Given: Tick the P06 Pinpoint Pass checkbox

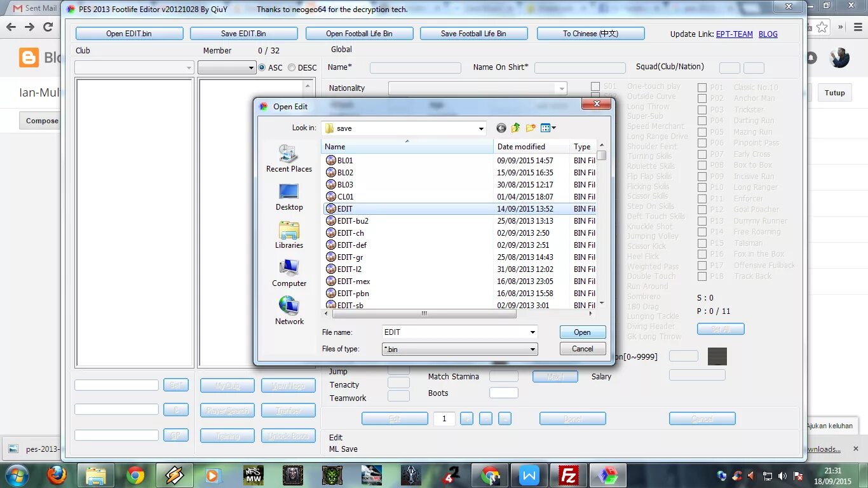Looking at the screenshot, I should tap(702, 143).
